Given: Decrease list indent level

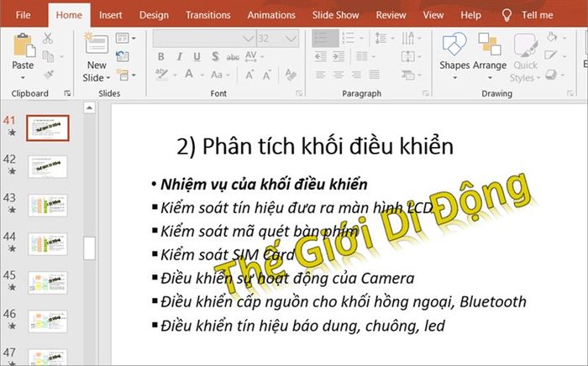Looking at the screenshot, I should pos(320,56).
